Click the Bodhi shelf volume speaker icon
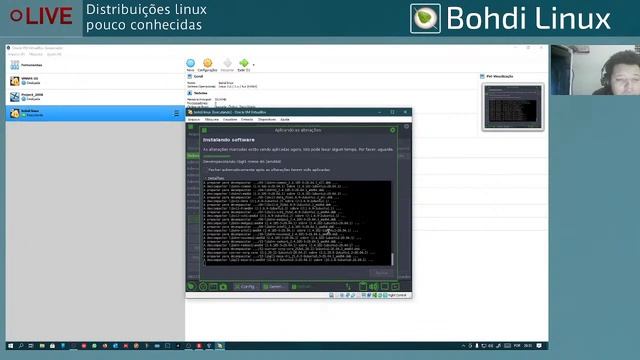640x360 pixels. click(373, 287)
